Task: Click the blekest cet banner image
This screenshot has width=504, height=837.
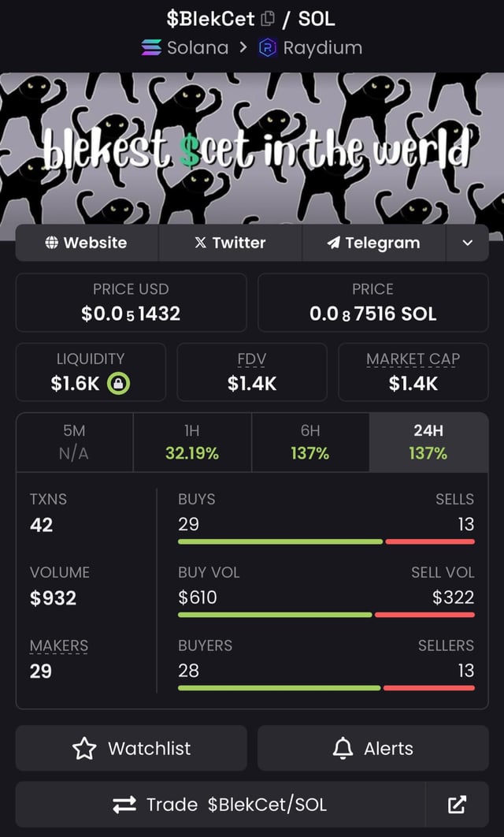Action: [x=252, y=150]
